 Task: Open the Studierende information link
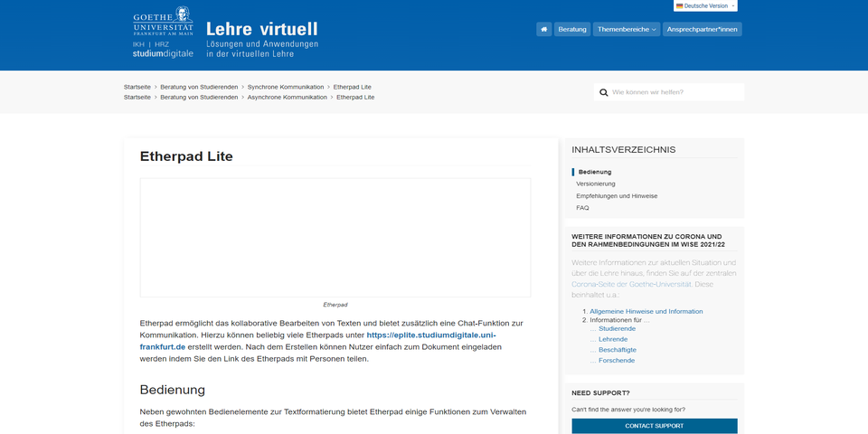pos(617,329)
